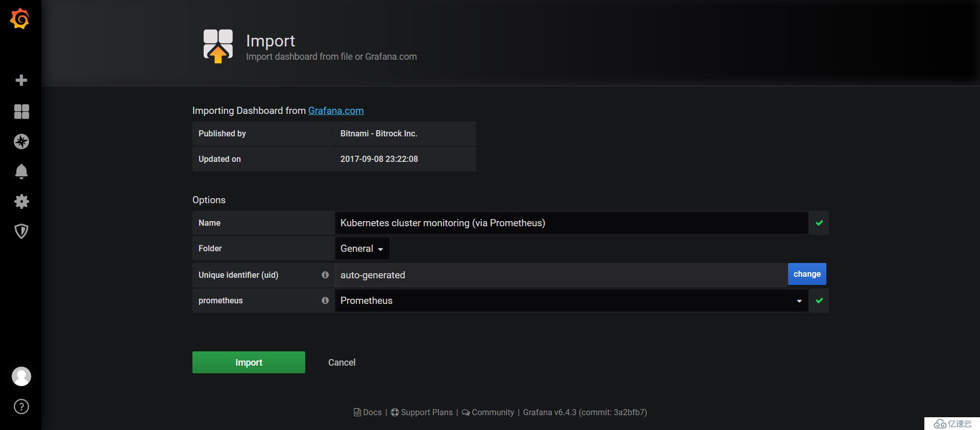Click the 2017-09-08 23:22:08 date value
Image resolution: width=980 pixels, height=430 pixels.
(379, 159)
